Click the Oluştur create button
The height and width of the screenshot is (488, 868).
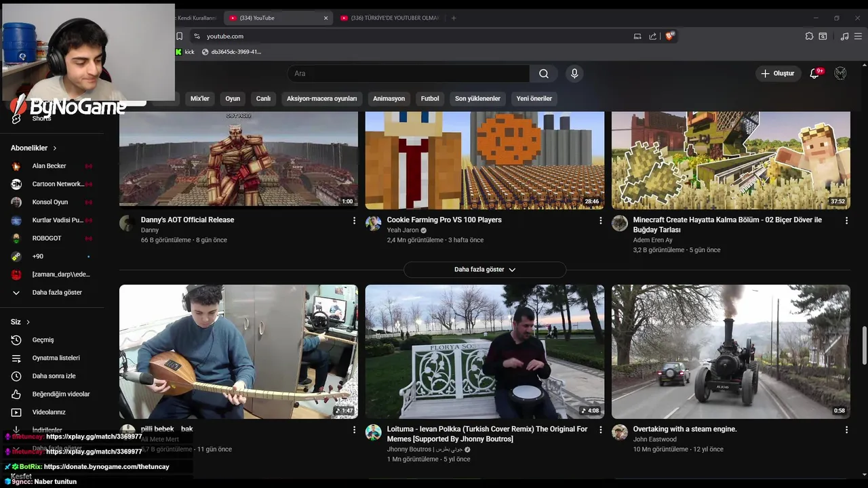pyautogui.click(x=778, y=73)
